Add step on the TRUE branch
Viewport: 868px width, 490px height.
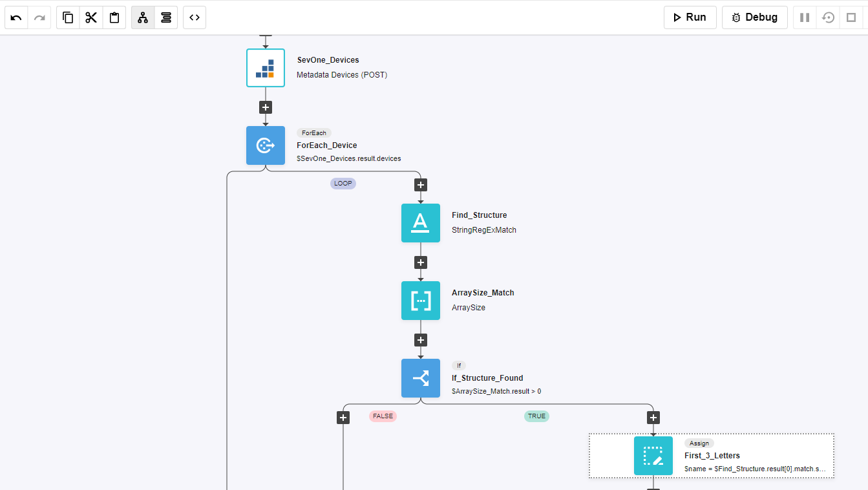pyautogui.click(x=653, y=418)
